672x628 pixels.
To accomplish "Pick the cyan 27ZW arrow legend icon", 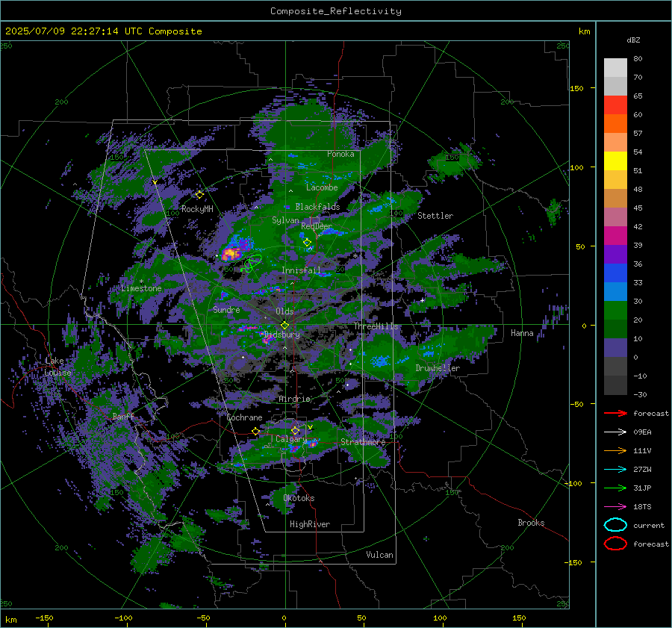I will pyautogui.click(x=615, y=470).
